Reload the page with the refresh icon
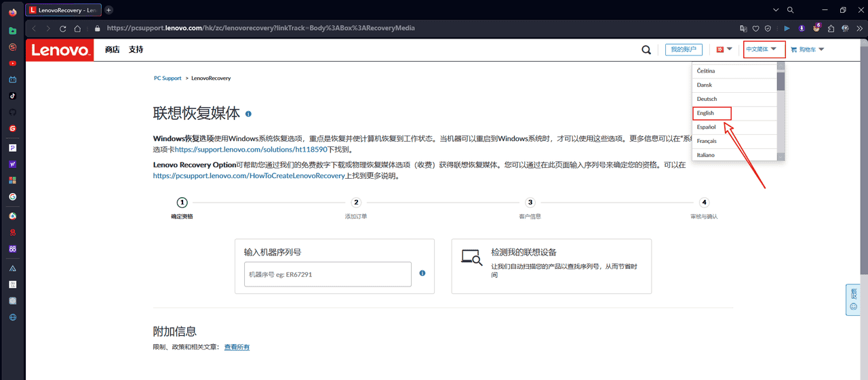This screenshot has height=380, width=868. pyautogui.click(x=63, y=28)
